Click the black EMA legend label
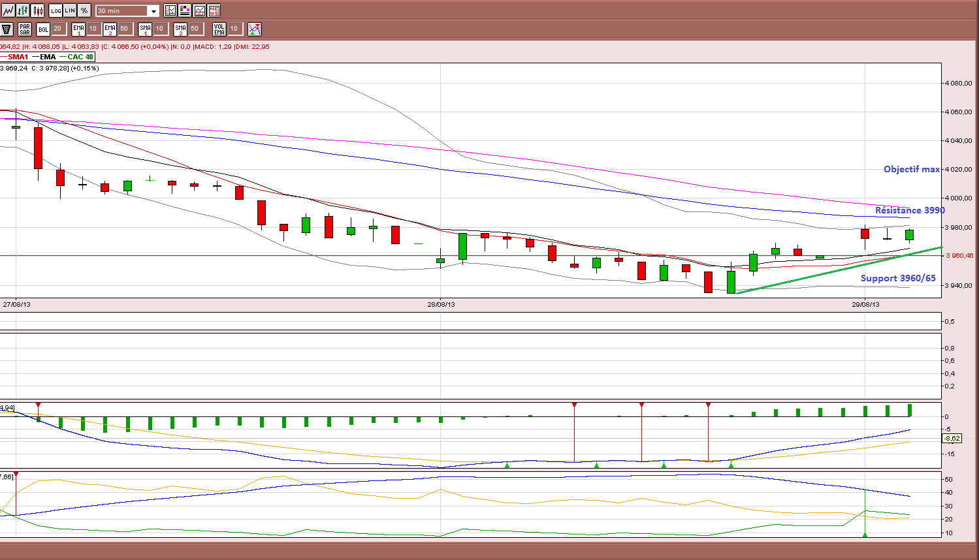Viewport: 979px width, 560px height. pyautogui.click(x=48, y=57)
